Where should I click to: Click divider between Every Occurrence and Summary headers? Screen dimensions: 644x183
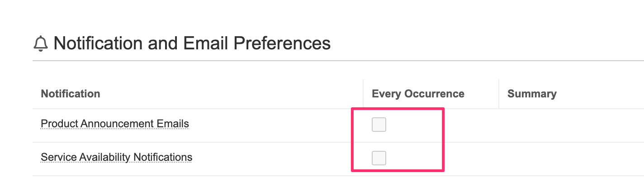pos(499,94)
